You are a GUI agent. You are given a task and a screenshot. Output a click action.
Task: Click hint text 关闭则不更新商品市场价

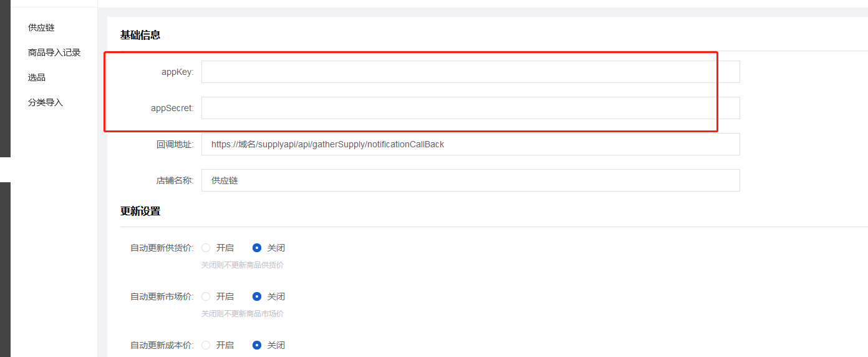tap(243, 314)
